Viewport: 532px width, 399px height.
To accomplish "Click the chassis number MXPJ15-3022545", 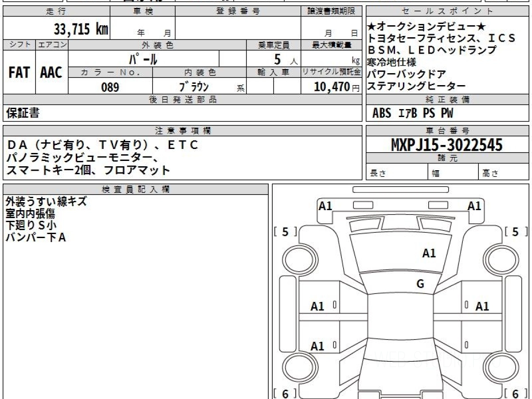I will tap(447, 145).
